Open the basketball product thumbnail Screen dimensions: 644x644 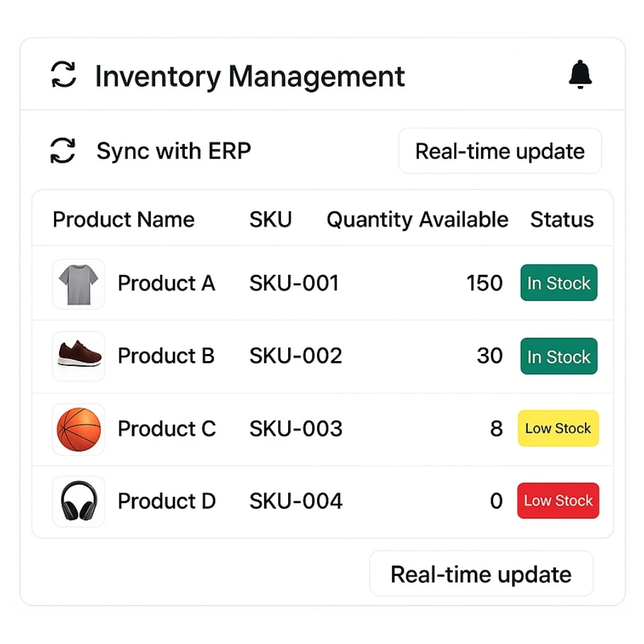(79, 429)
